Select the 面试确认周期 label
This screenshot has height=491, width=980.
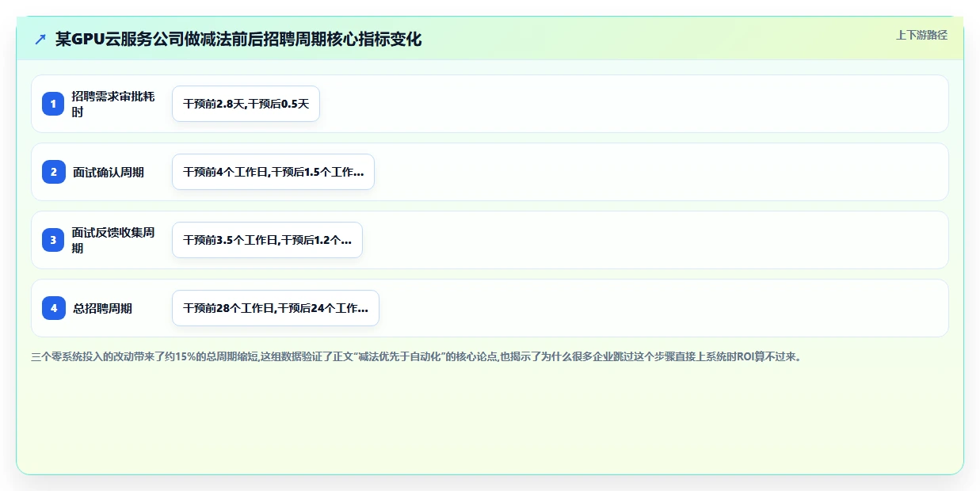tap(109, 172)
